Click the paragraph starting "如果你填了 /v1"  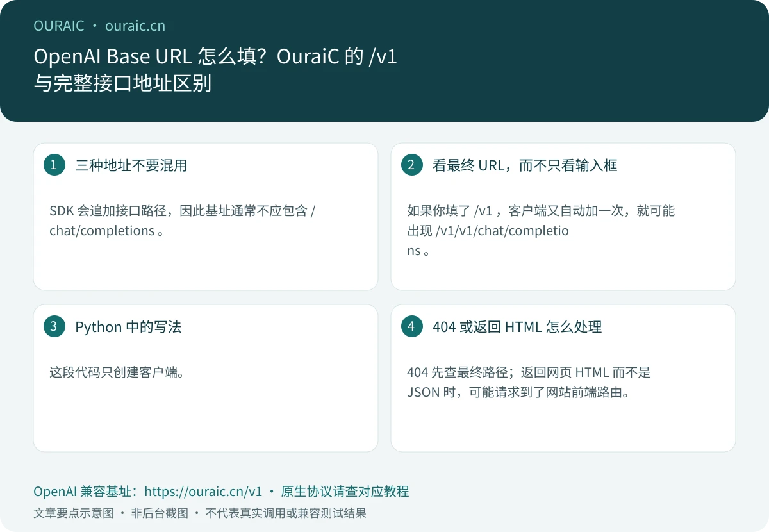(x=541, y=231)
